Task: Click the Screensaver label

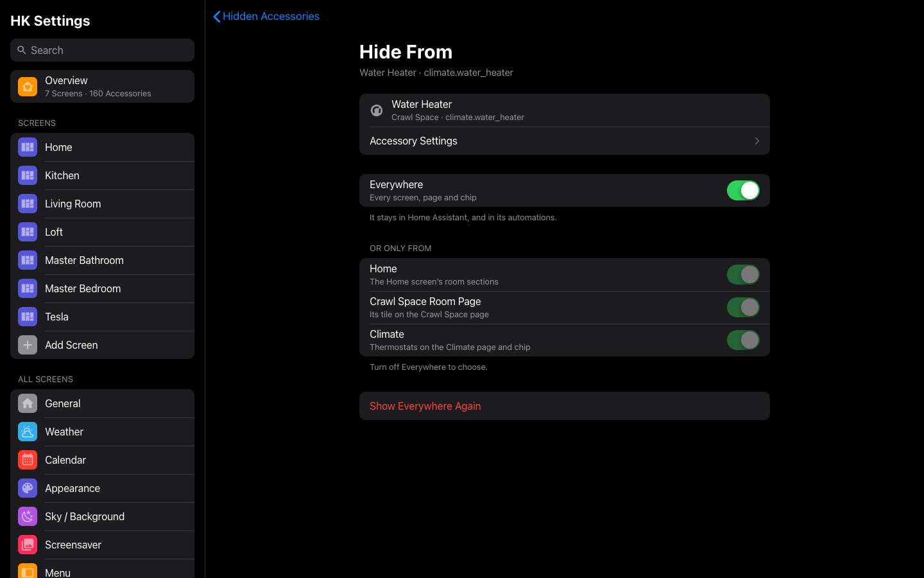Action: coord(73,545)
